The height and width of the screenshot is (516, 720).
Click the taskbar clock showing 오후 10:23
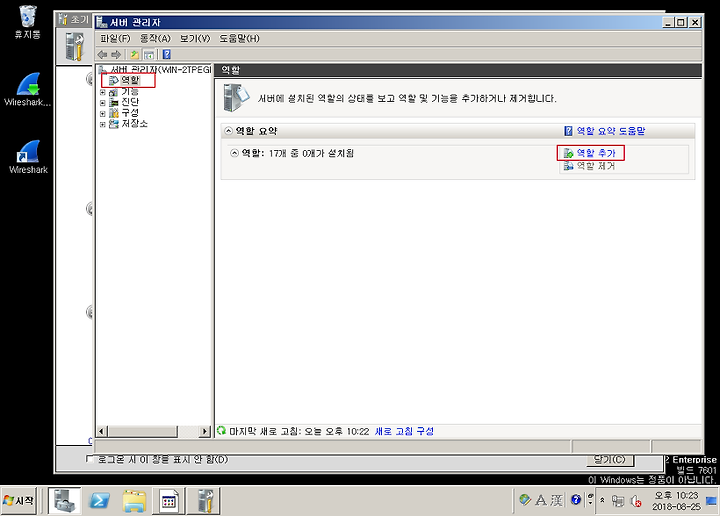coord(676,501)
